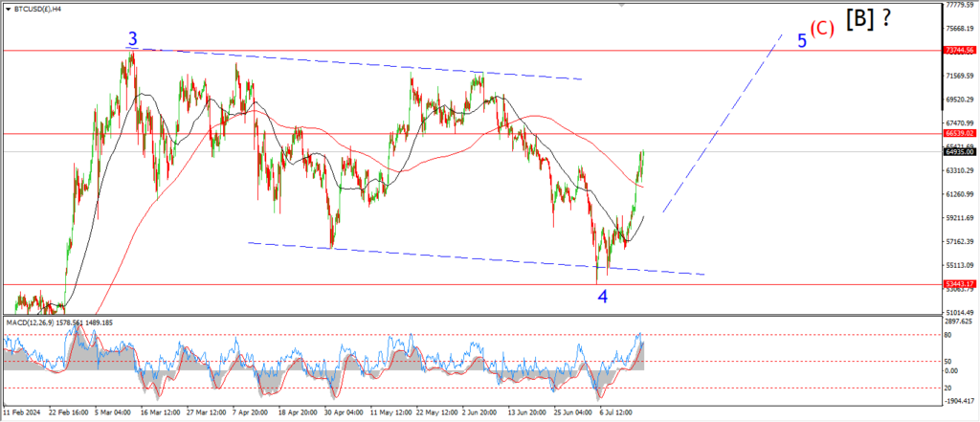Click the 66539.02 red price tag
The height and width of the screenshot is (422, 980).
click(x=959, y=133)
